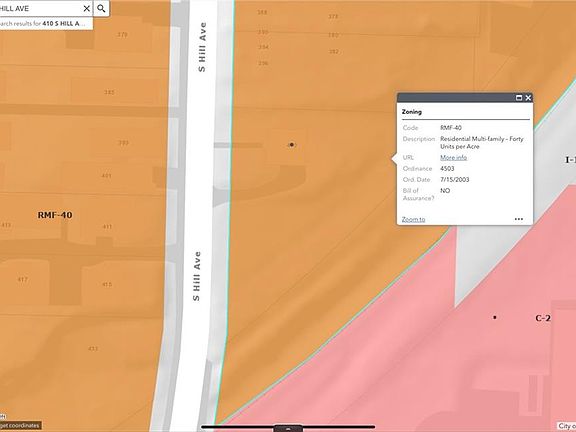The width and height of the screenshot is (576, 432).
Task: Click Bill of Assurance value NO
Action: tap(445, 191)
